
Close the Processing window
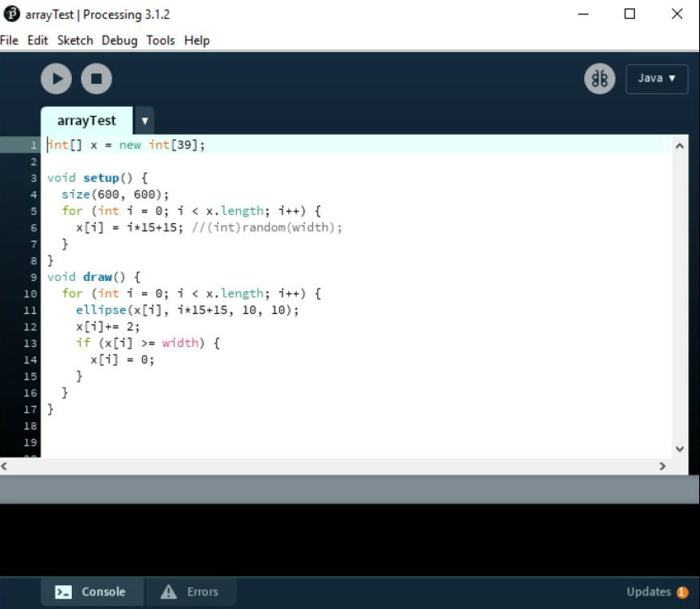click(x=677, y=14)
